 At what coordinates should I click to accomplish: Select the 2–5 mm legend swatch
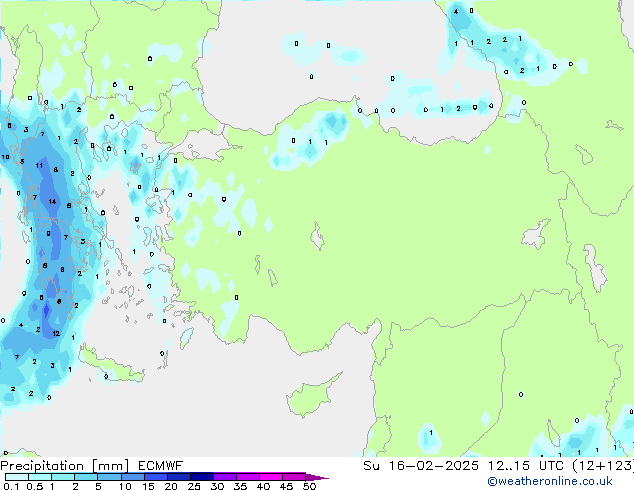click(x=86, y=477)
